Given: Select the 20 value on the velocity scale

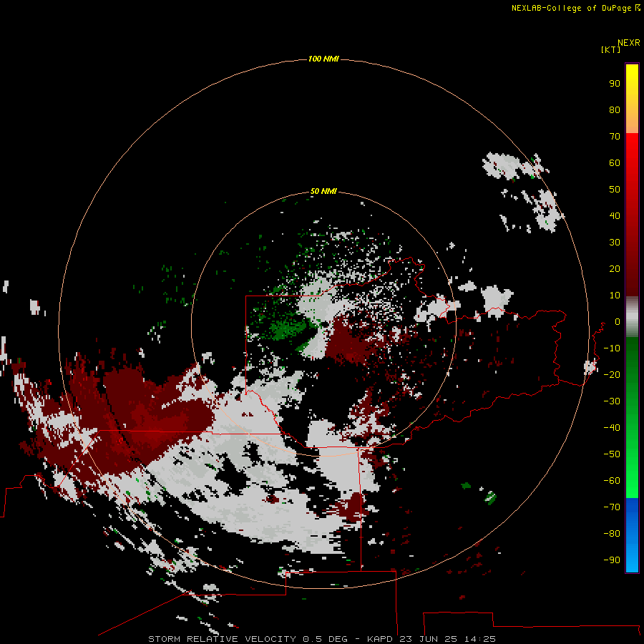Looking at the screenshot, I should click(615, 268).
